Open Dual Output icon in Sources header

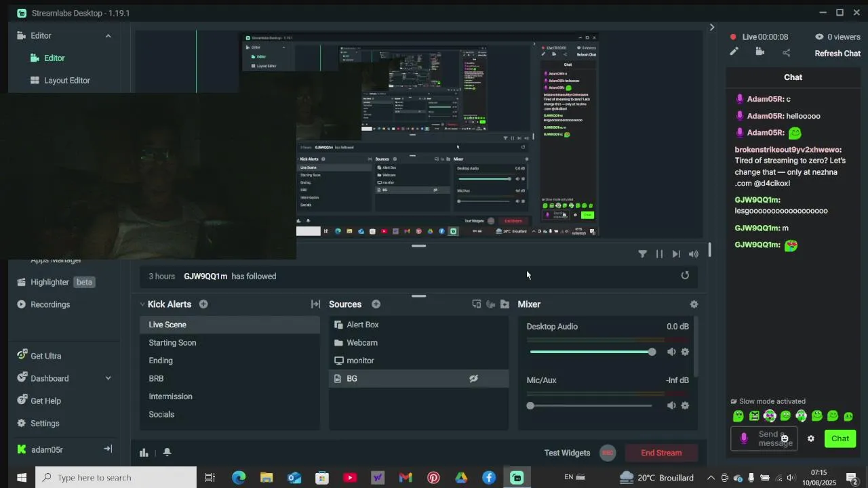coord(476,304)
